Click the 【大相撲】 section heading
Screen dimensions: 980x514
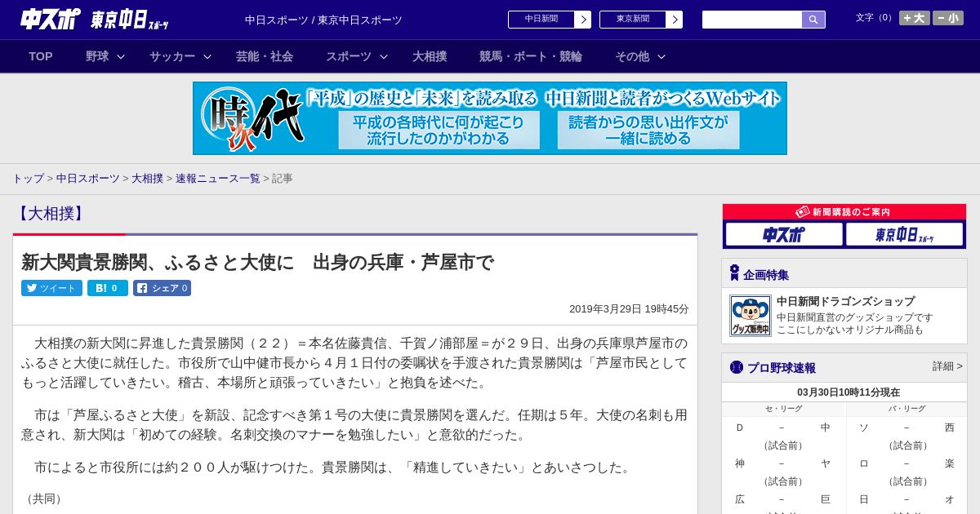coord(49,214)
